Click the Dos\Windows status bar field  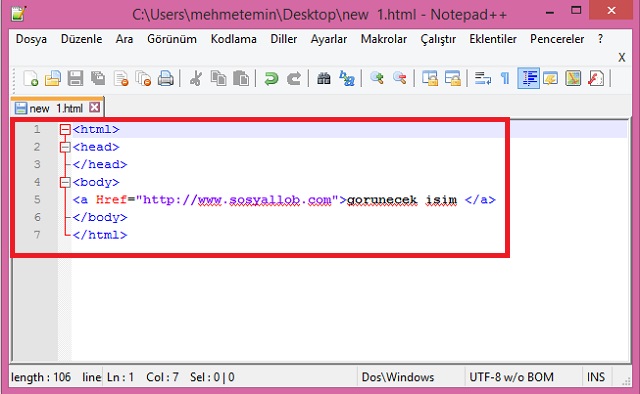coord(398,377)
